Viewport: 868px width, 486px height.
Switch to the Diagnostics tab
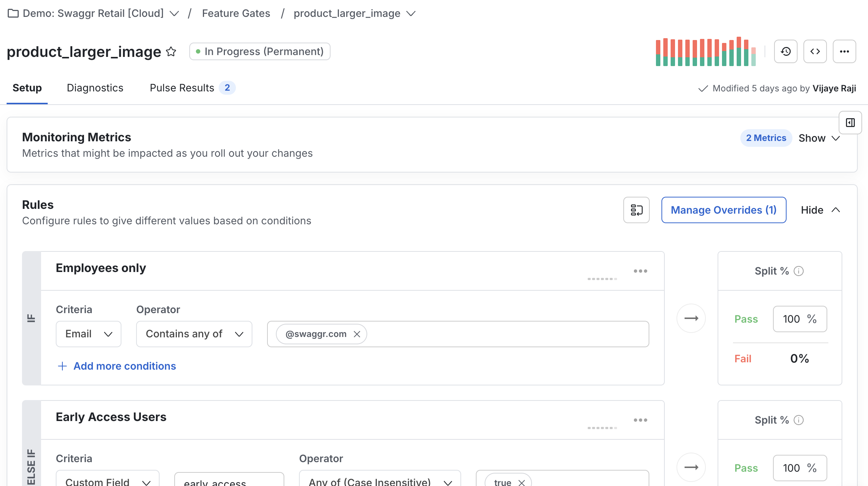[x=95, y=88]
